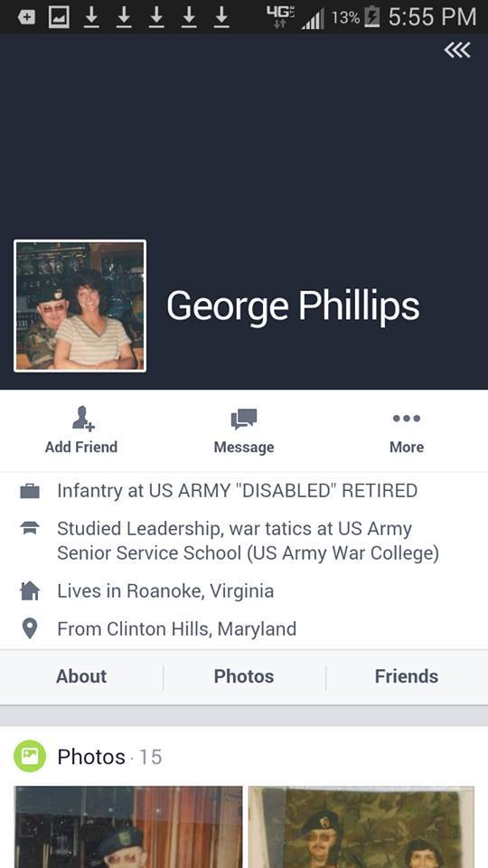Tap the green Photos section icon
Viewport: 488px width, 868px height.
point(29,756)
